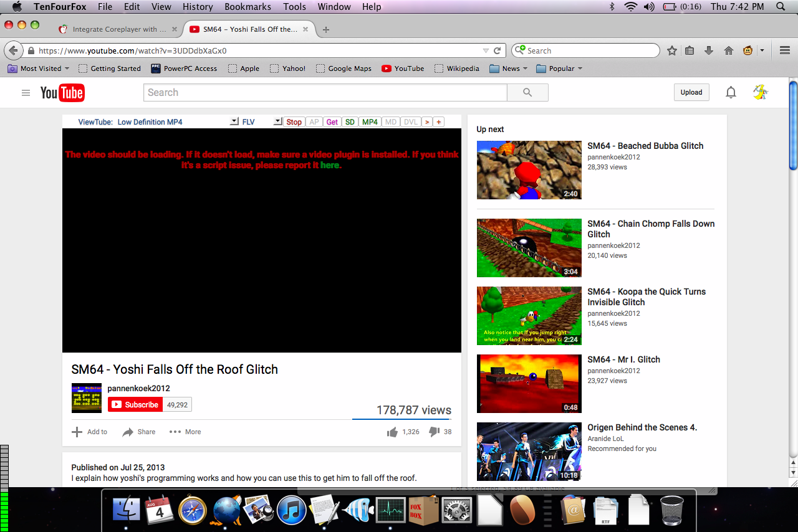Click the green 'here' report link
The height and width of the screenshot is (532, 798).
330,165
